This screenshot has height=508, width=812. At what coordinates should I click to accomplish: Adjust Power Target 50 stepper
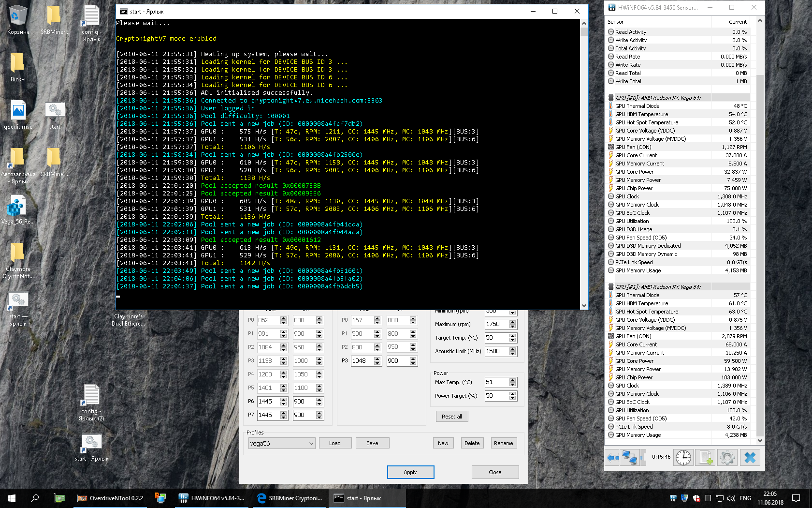[513, 396]
